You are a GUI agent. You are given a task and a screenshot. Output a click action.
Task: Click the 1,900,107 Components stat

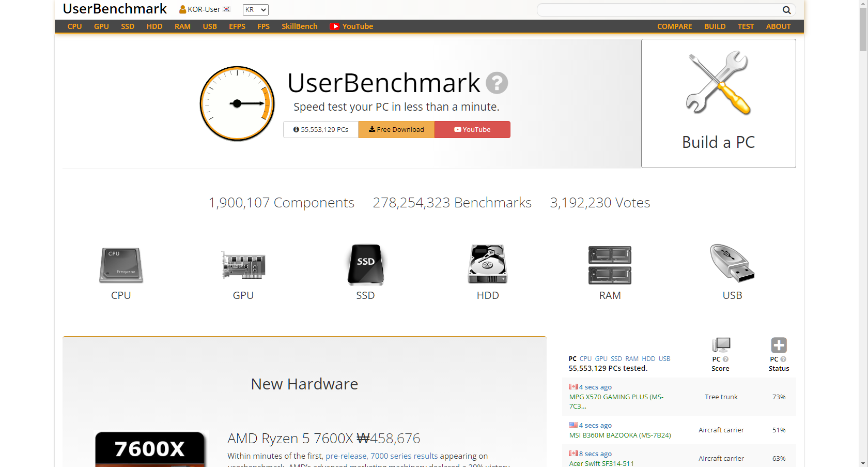click(x=281, y=202)
